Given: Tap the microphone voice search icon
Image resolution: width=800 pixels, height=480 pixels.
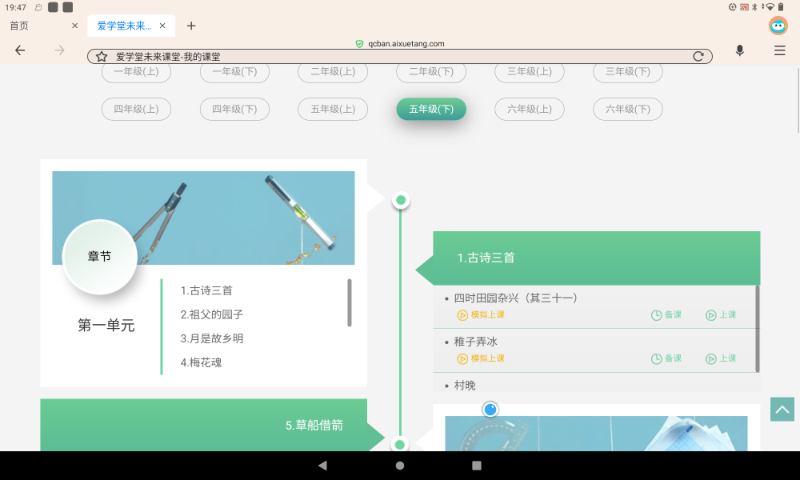Looking at the screenshot, I should [740, 50].
